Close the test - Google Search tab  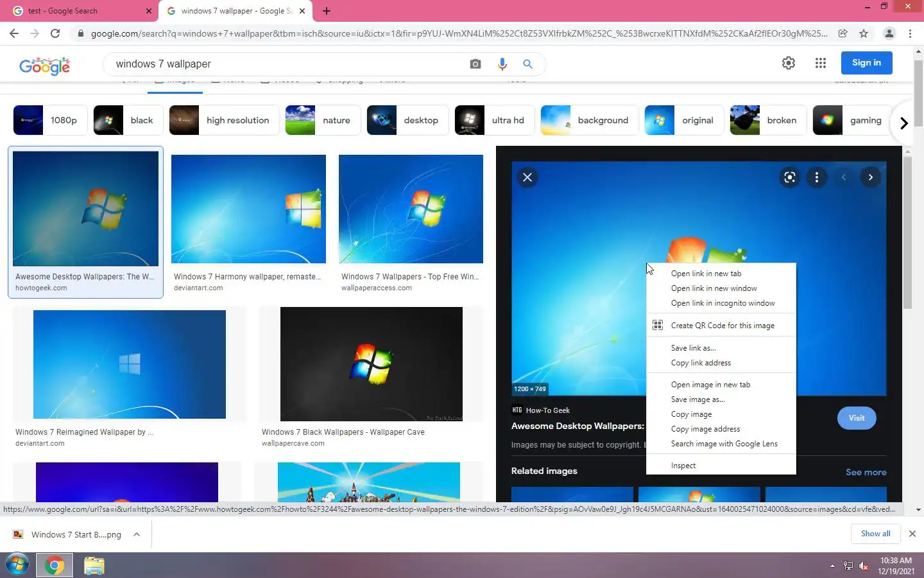pos(149,11)
